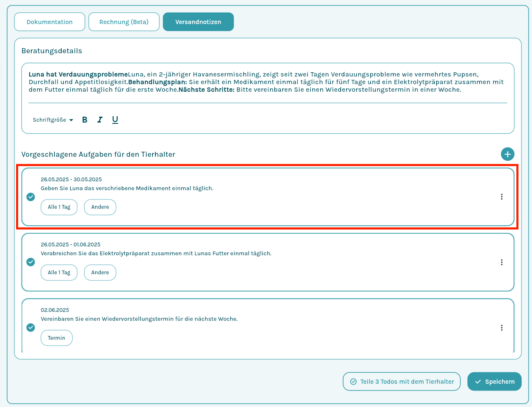Open the Schriftgröße dropdown
532x407 pixels.
53,120
